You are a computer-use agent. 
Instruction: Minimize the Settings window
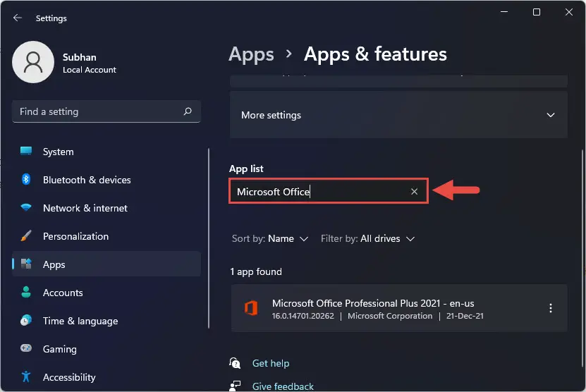(x=504, y=12)
